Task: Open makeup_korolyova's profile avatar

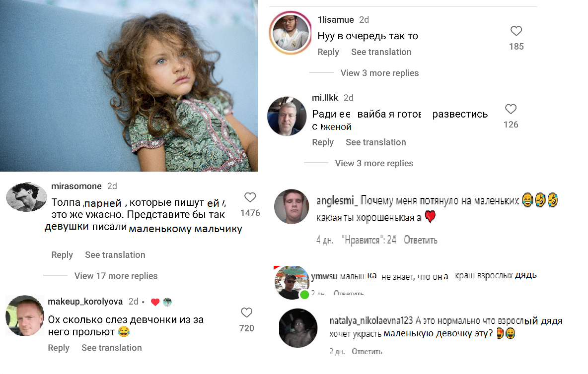Action: coord(24,315)
